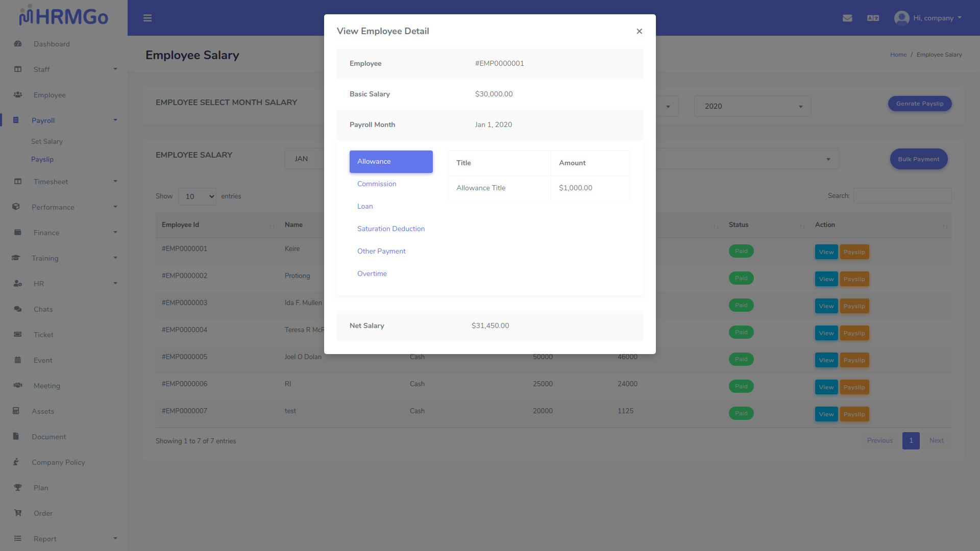Screen dimensions: 980x551
Task: Follow the Home breadcrumb link
Action: pyautogui.click(x=898, y=55)
